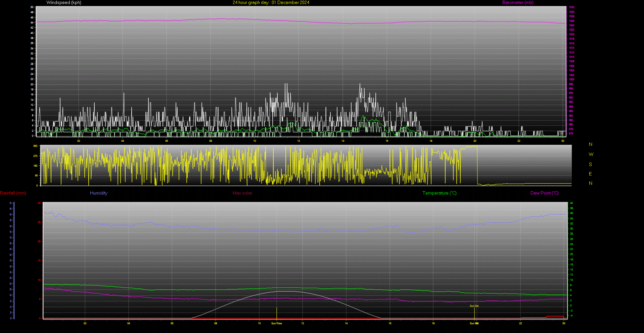Image resolution: width=644 pixels, height=333 pixels.
Task: Click hour '00' under the temperature chart
Action: [x=564, y=323]
